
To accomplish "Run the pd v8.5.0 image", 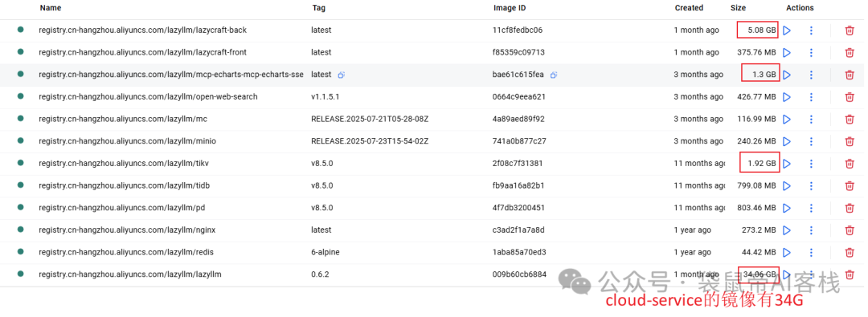I will tap(787, 208).
